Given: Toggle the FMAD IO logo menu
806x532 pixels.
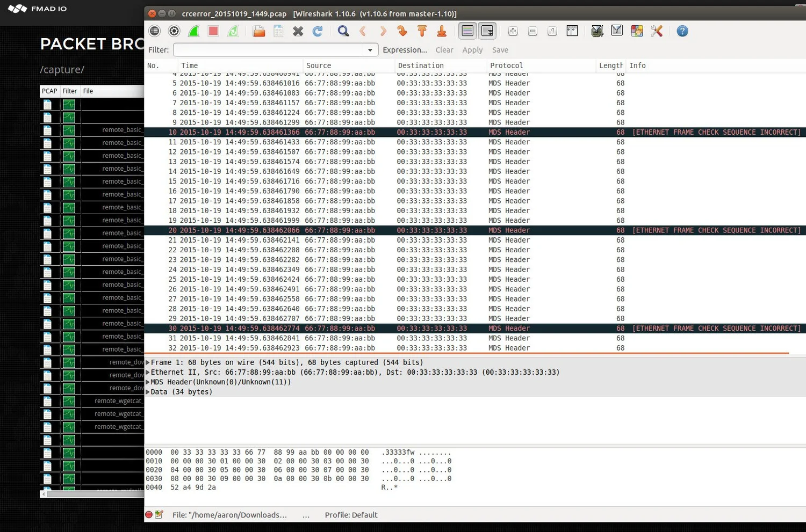Looking at the screenshot, I should 16,9.
